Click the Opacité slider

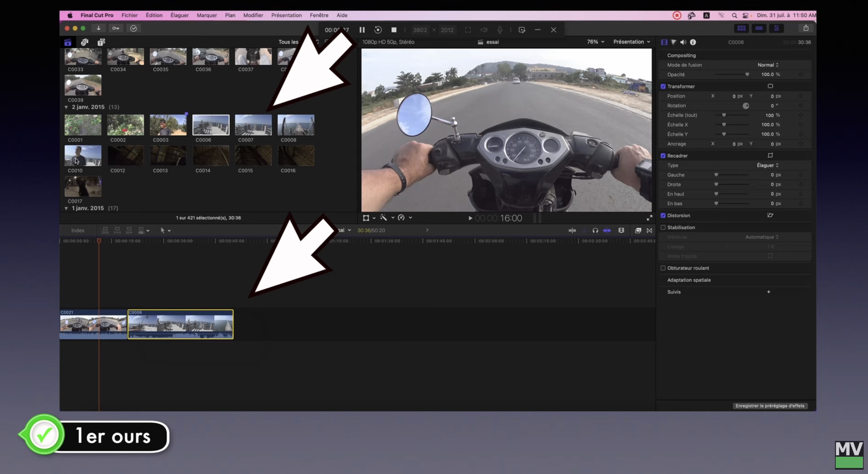(732, 74)
